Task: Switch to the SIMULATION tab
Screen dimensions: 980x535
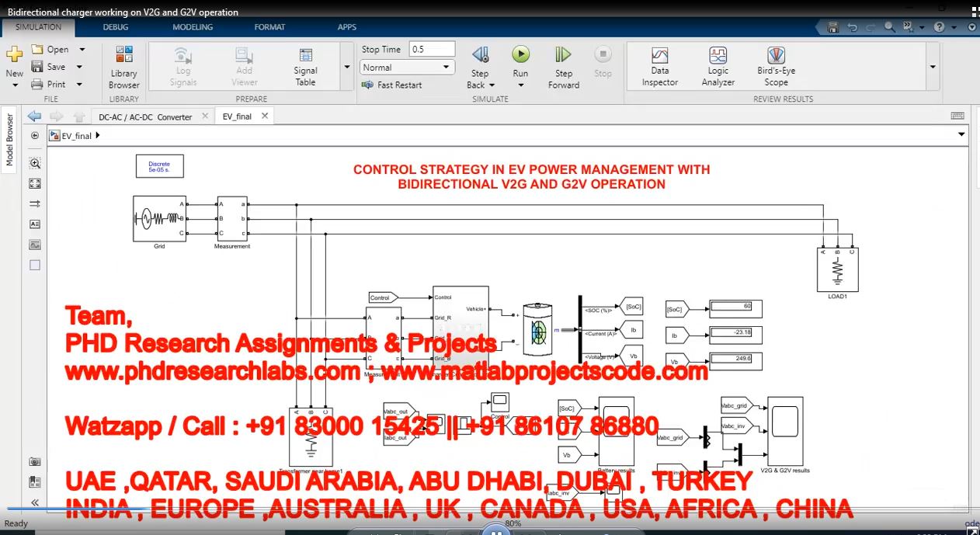Action: (x=38, y=27)
